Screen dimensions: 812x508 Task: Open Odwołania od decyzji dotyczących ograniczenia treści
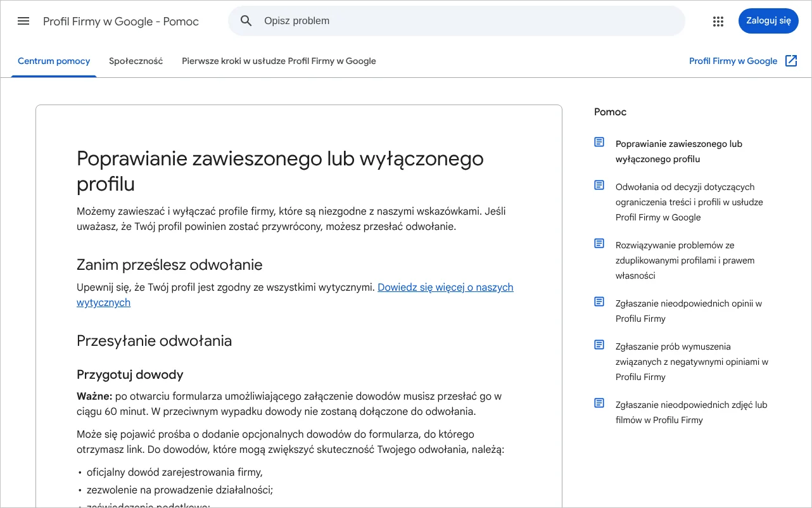point(689,202)
